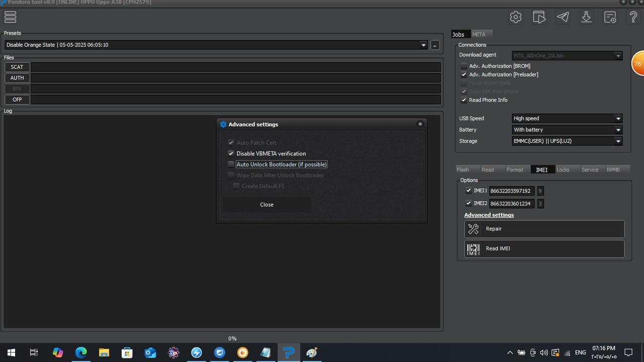Click the Read IMEI barcode icon
Screen dimensions: 644x362
(473, 249)
